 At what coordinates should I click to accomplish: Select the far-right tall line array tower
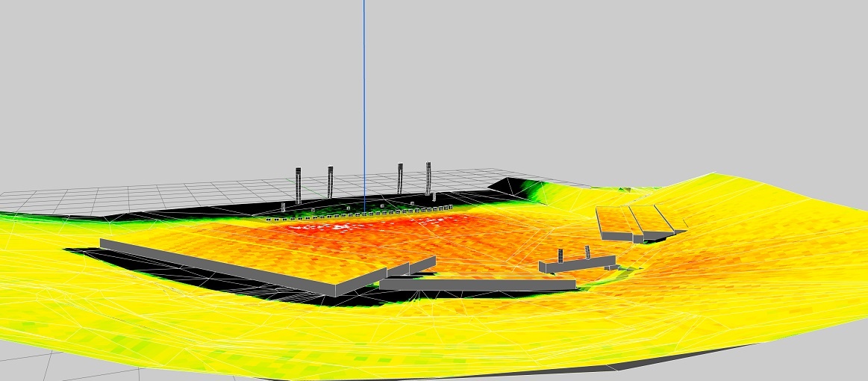tap(429, 178)
